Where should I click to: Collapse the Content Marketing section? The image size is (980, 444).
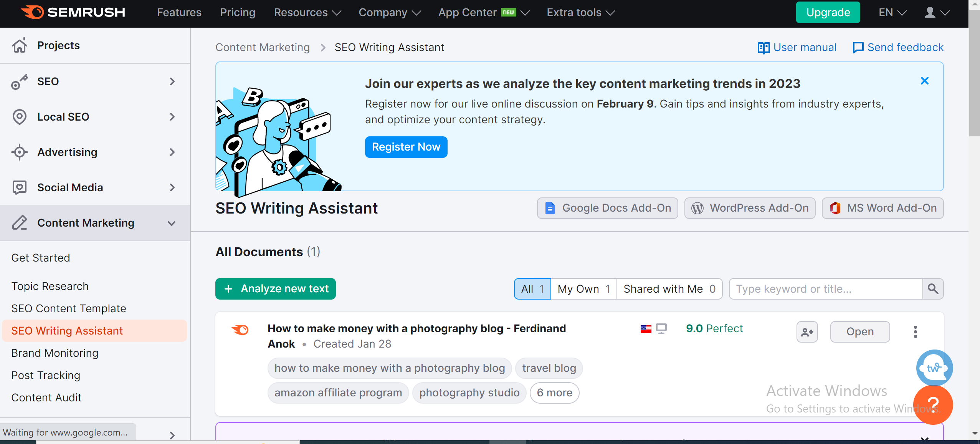point(172,223)
